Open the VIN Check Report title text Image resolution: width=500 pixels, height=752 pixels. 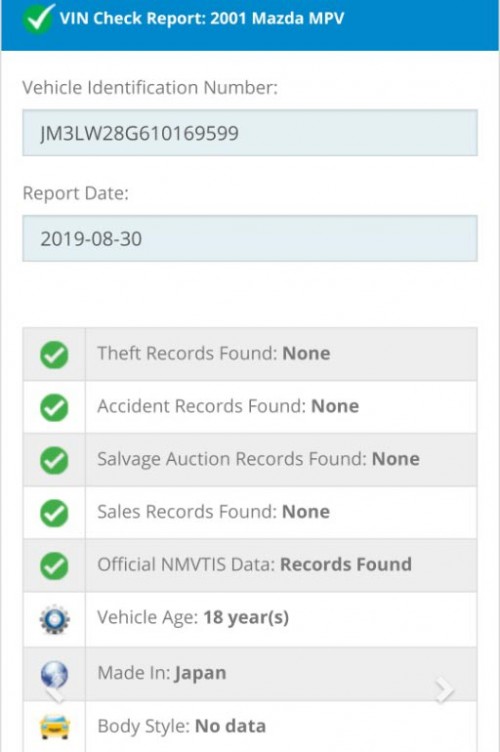click(202, 18)
